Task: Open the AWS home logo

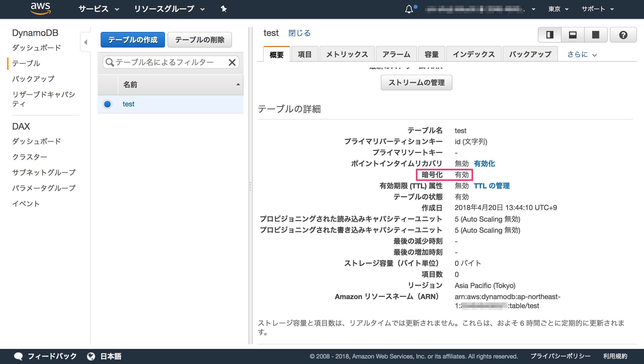Action: [x=41, y=9]
